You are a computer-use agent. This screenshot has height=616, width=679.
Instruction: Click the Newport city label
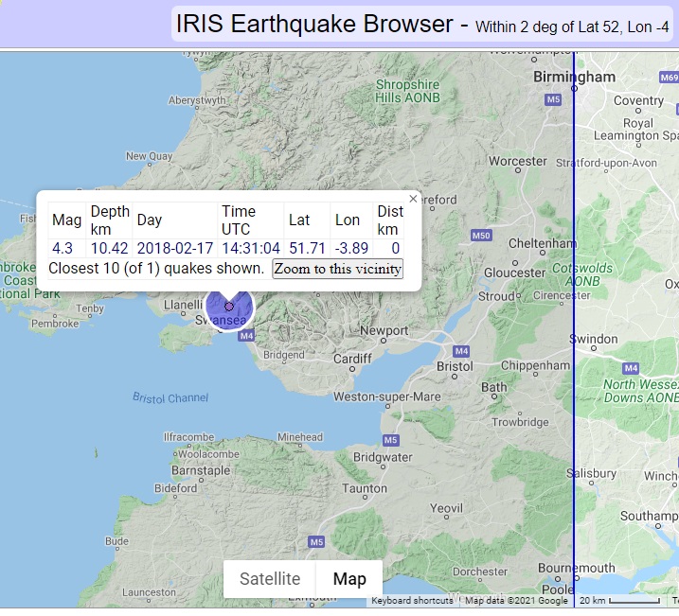[384, 330]
